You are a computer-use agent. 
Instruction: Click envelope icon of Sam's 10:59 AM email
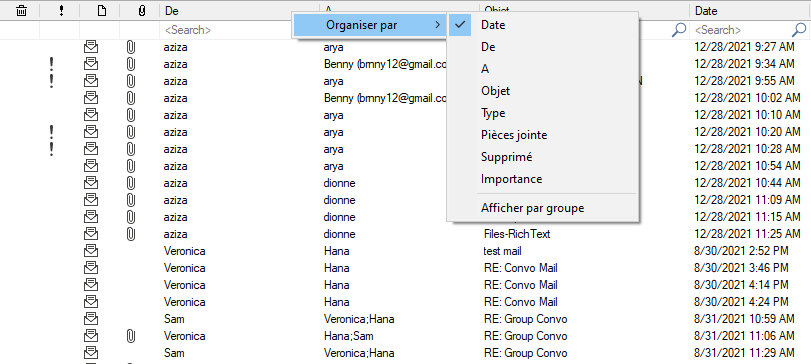(x=91, y=318)
